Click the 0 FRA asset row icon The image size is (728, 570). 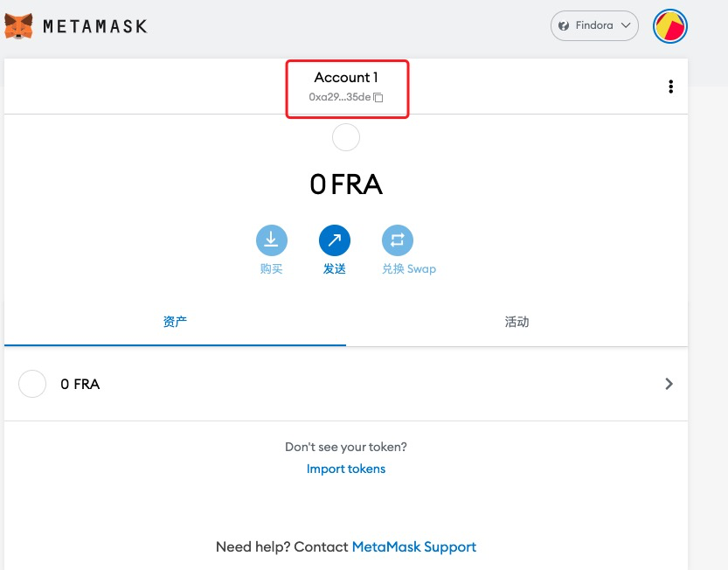(32, 384)
